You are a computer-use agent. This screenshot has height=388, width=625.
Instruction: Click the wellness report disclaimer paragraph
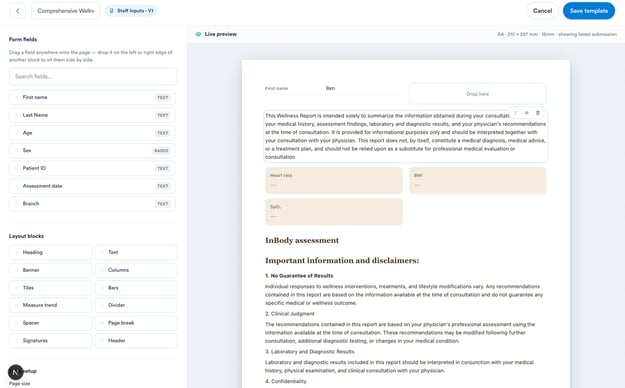(x=405, y=136)
